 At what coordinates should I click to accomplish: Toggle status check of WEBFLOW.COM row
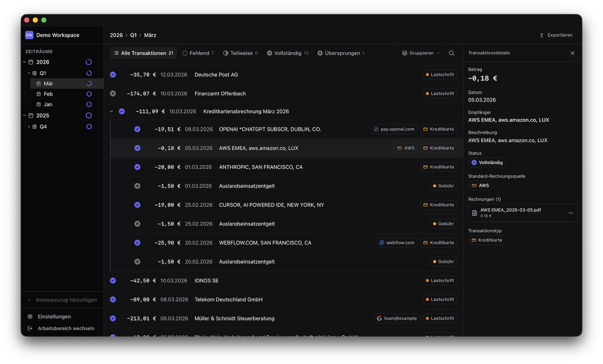[137, 243]
